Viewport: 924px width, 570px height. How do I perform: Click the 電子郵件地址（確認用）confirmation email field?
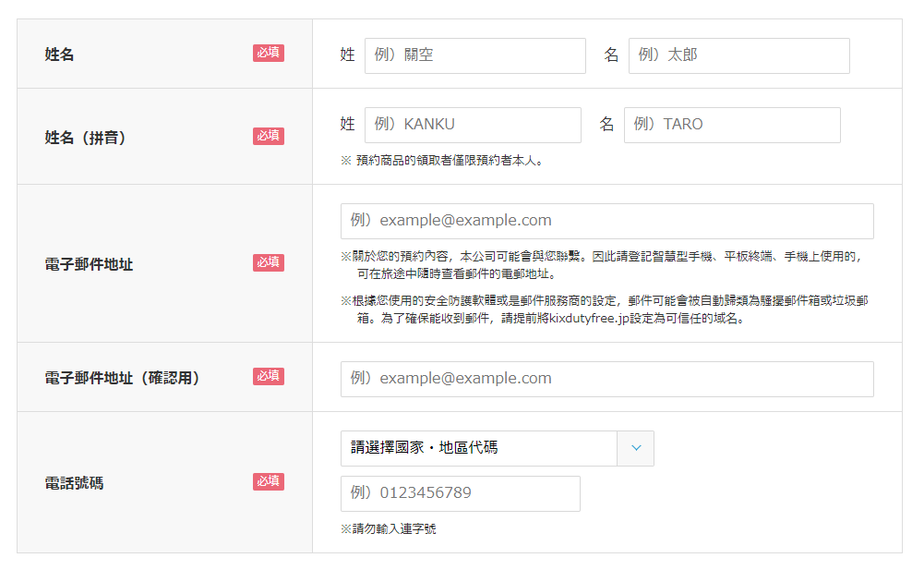pos(607,379)
